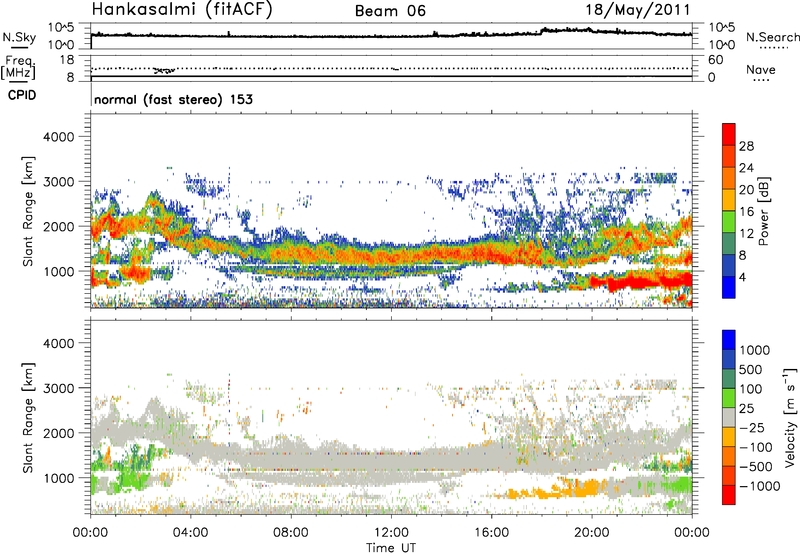
Task: Click the "1000" range tick on the velocity panel
Action: pyautogui.click(x=59, y=478)
